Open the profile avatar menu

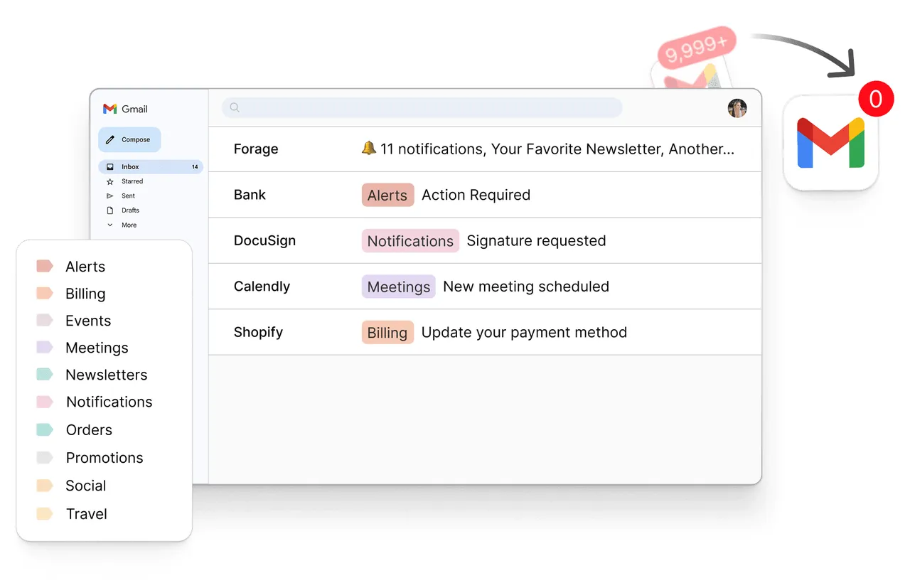tap(737, 108)
